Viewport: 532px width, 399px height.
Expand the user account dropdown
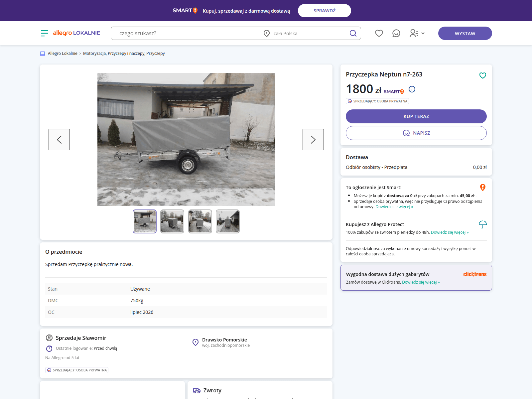(x=417, y=33)
